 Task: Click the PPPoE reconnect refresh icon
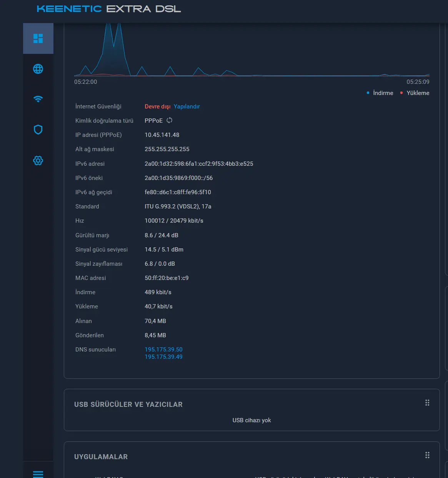pyautogui.click(x=170, y=120)
